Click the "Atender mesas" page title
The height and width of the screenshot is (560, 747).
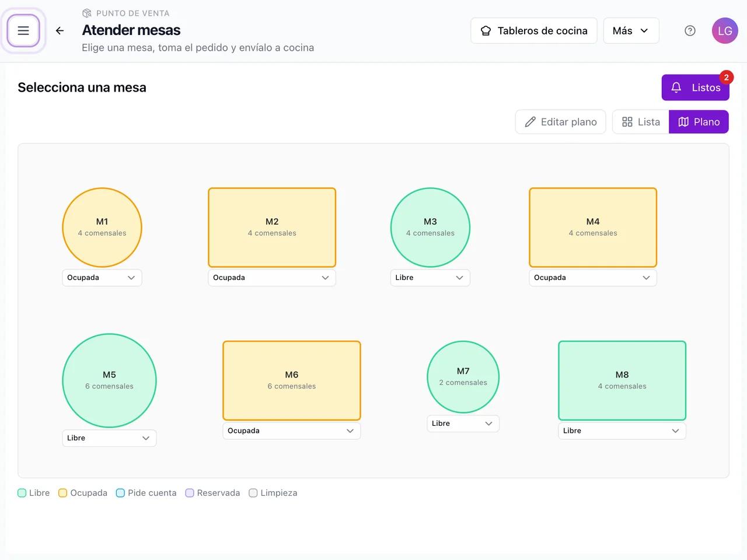[x=131, y=30]
